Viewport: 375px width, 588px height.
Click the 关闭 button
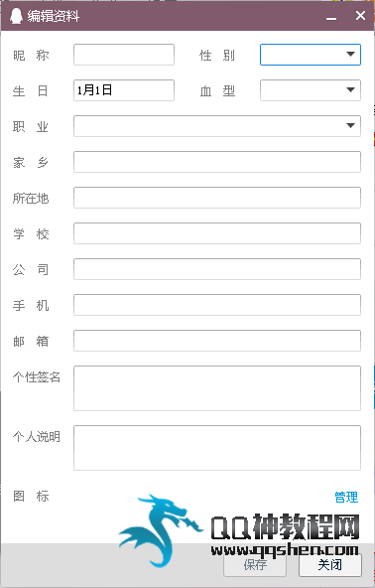pos(330,564)
